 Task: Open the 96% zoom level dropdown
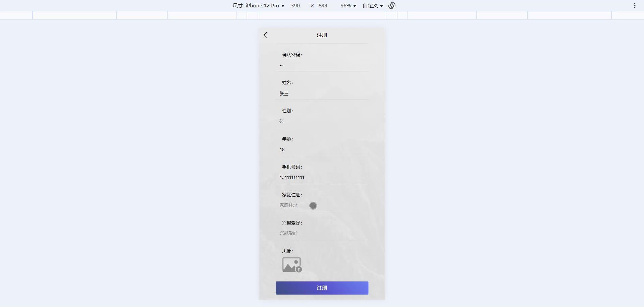pos(348,5)
